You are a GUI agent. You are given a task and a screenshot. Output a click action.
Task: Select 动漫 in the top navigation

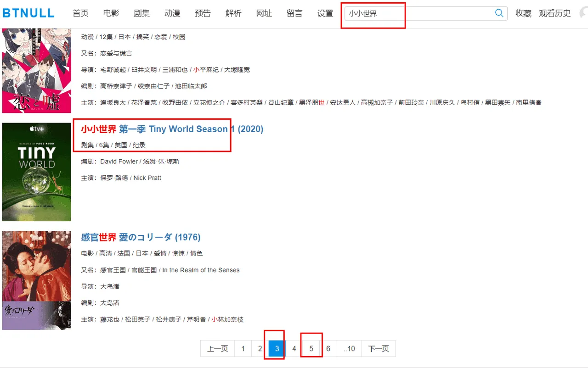(172, 13)
